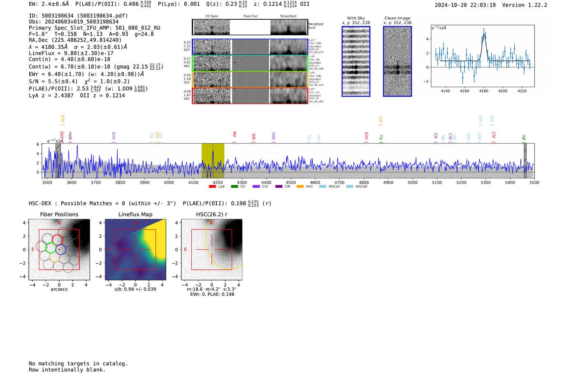Image resolution: width=576 pixels, height=392 pixels.
Task: Click the hatched gray band near 5460Å
Action: click(x=525, y=161)
